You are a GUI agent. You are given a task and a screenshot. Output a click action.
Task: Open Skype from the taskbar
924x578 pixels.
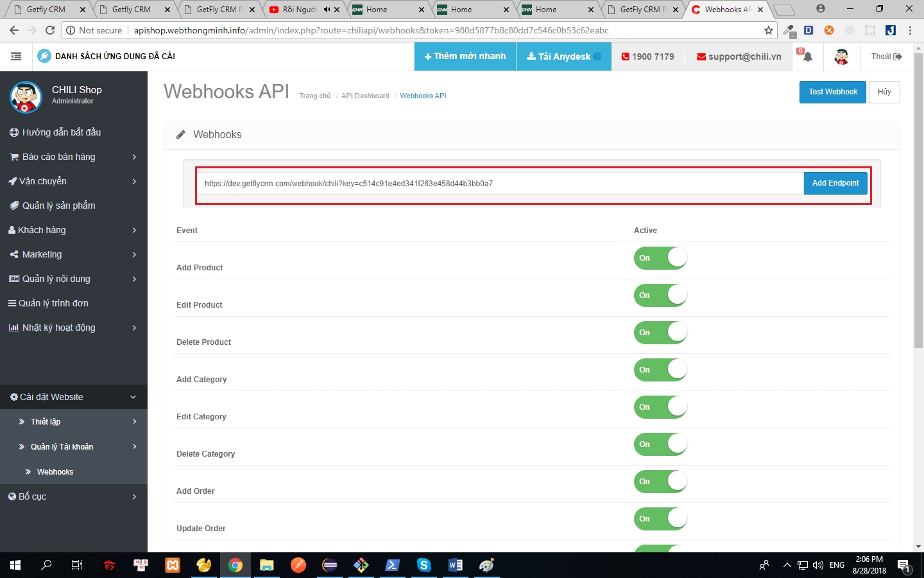(424, 565)
